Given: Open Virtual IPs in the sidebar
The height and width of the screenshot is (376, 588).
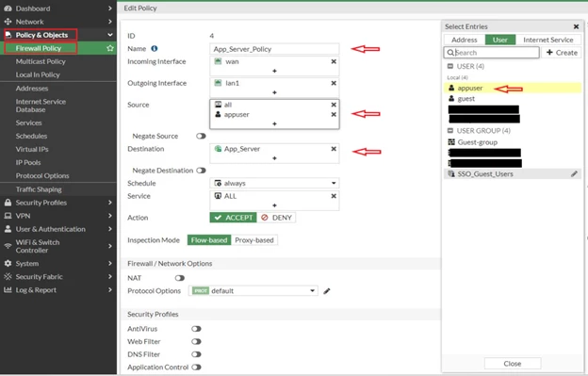Looking at the screenshot, I should pos(32,149).
